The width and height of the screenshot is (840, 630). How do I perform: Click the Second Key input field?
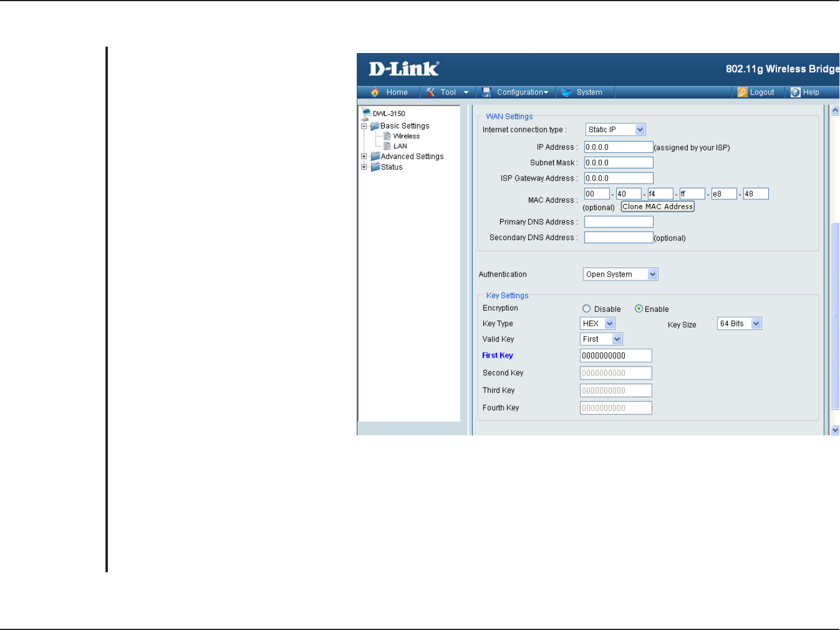point(616,373)
